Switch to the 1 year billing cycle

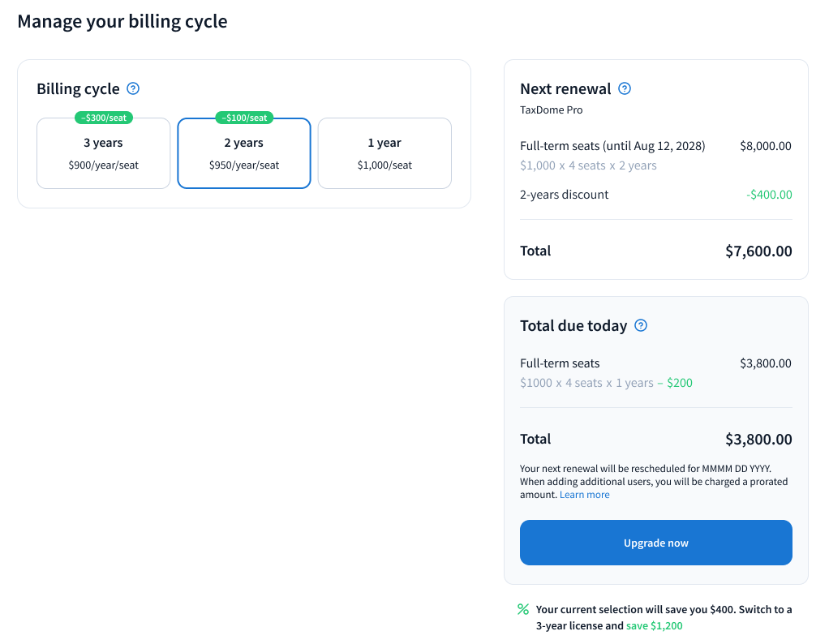tap(384, 153)
